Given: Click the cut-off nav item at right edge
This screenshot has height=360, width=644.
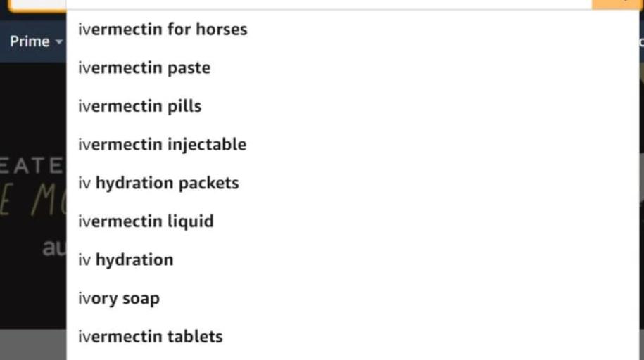Looking at the screenshot, I should tap(640, 41).
